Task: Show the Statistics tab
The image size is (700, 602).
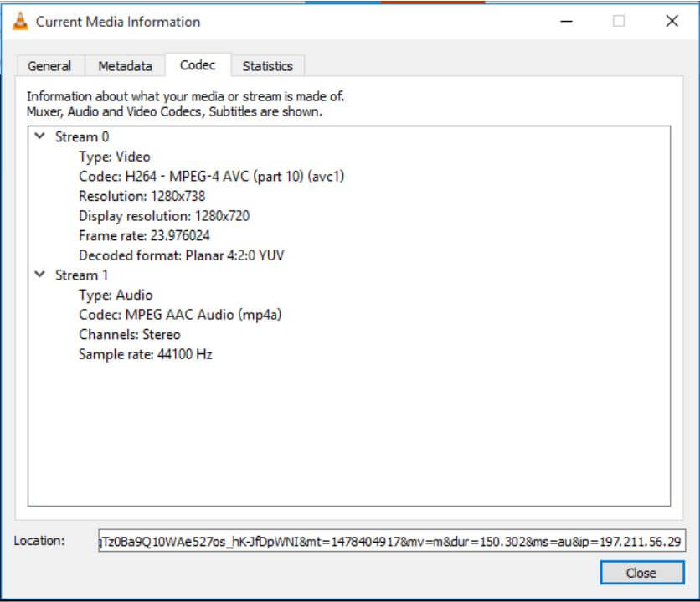Action: (267, 66)
